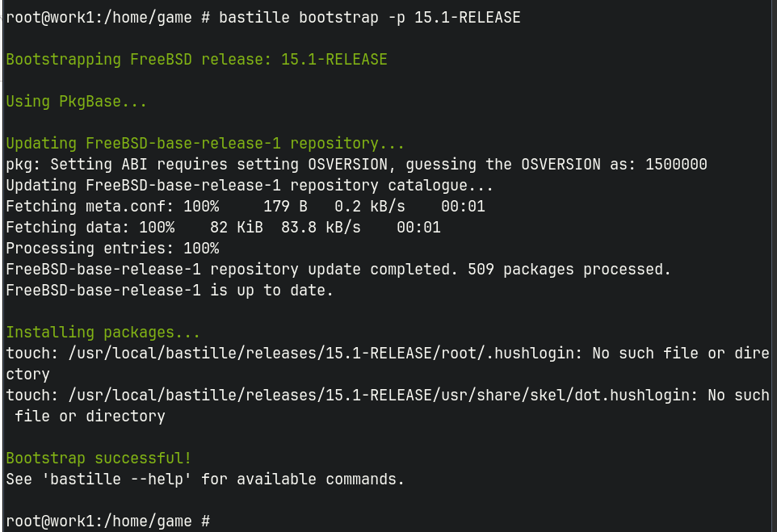
Task: Click the green 'Updating FreeBSD-base-release-1 repository...' line
Action: [205, 144]
